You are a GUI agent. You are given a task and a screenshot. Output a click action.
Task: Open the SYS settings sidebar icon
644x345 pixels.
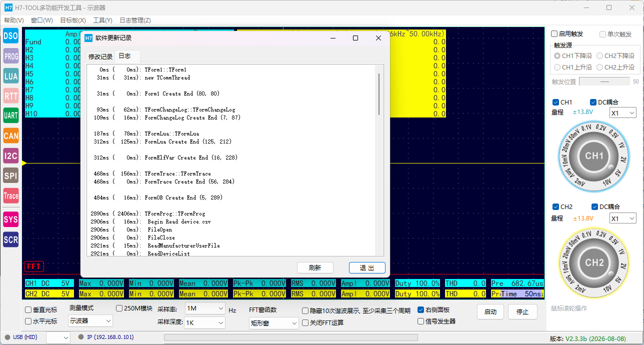pyautogui.click(x=10, y=219)
